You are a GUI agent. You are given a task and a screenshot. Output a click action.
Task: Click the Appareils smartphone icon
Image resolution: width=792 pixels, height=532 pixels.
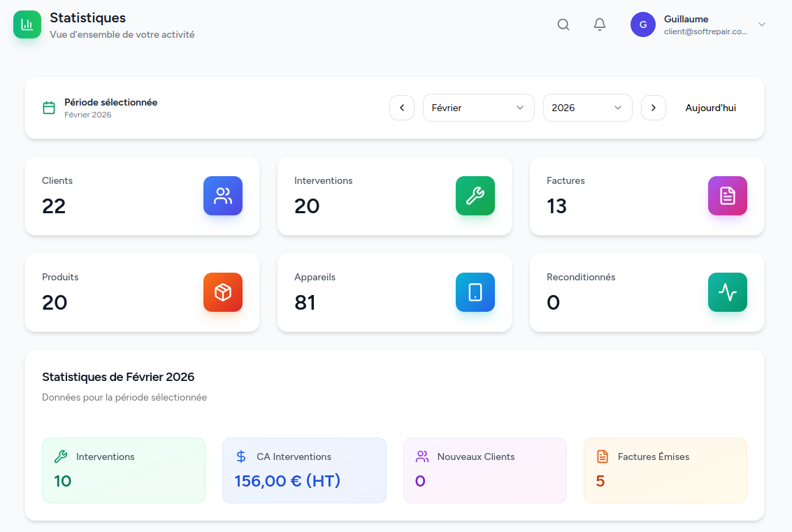[475, 292]
